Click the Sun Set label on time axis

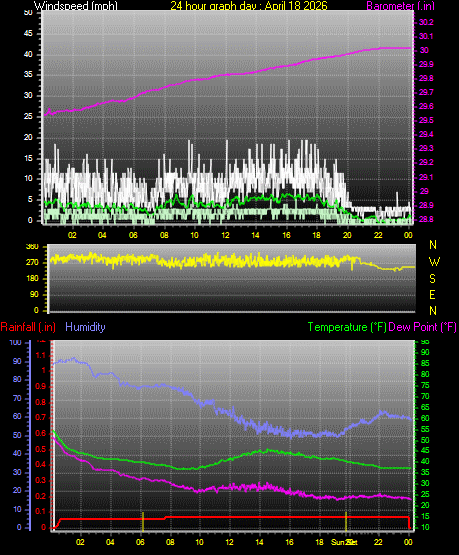pos(344,542)
